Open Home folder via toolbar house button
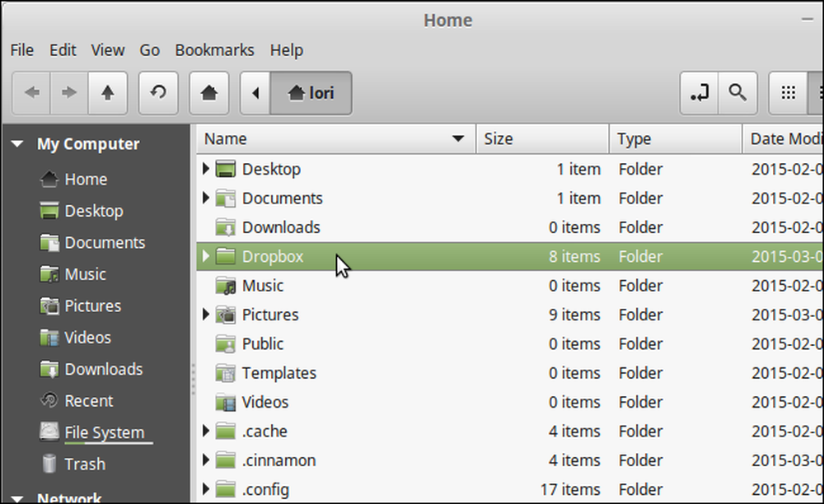824x504 pixels. pyautogui.click(x=209, y=93)
